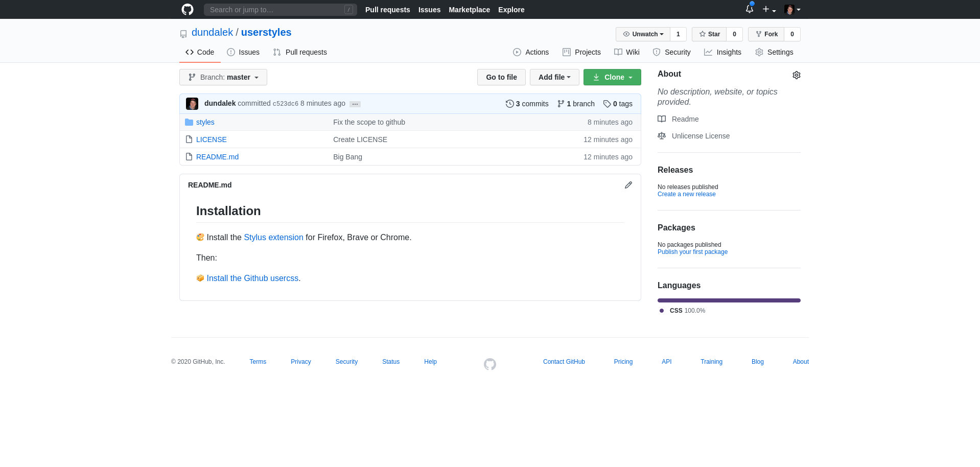Open the user avatar menu
This screenshot has width=980, height=467.
coord(792,10)
